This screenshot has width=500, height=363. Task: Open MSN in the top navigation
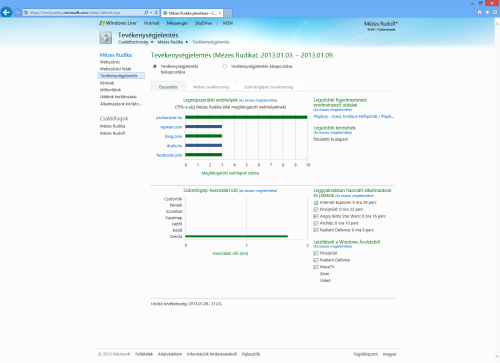[x=228, y=23]
